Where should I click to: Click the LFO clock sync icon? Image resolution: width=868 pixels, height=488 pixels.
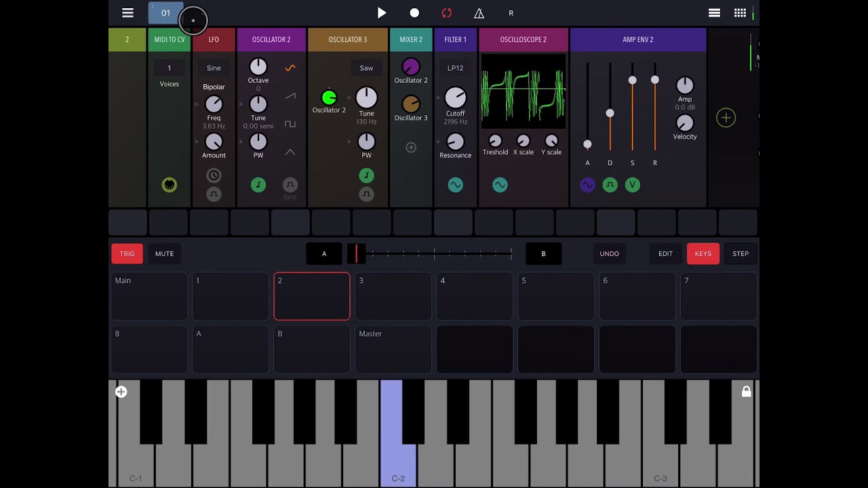214,176
